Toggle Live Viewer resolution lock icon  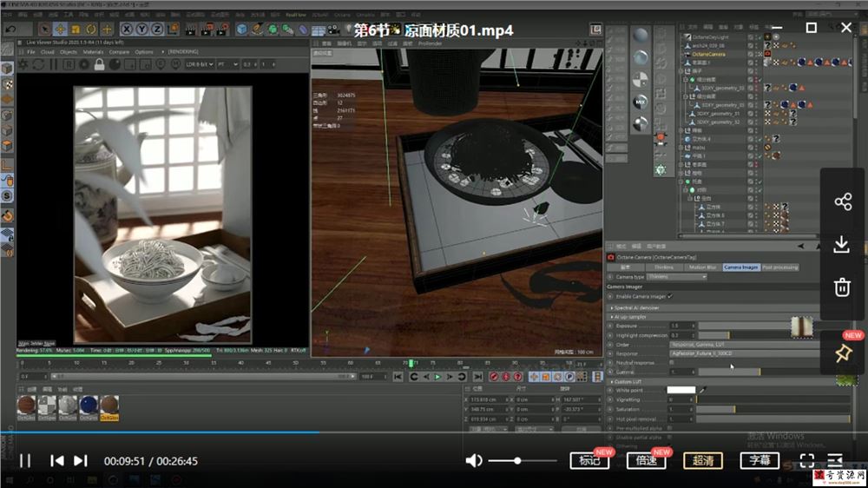99,65
